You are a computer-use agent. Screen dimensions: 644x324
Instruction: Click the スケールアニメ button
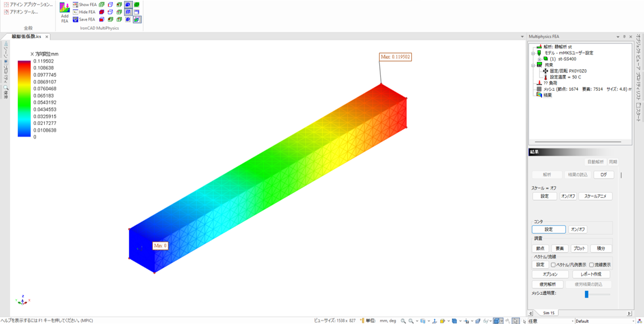(595, 196)
